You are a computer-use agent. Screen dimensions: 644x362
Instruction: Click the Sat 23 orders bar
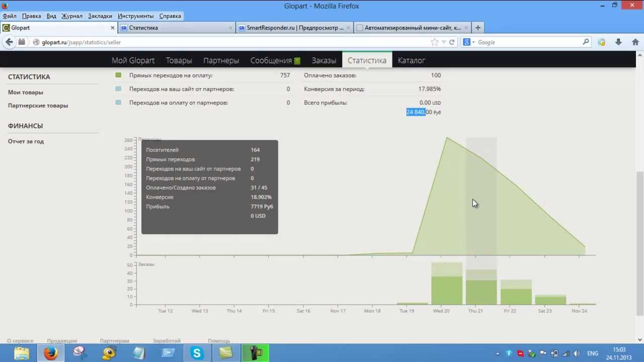point(550,300)
